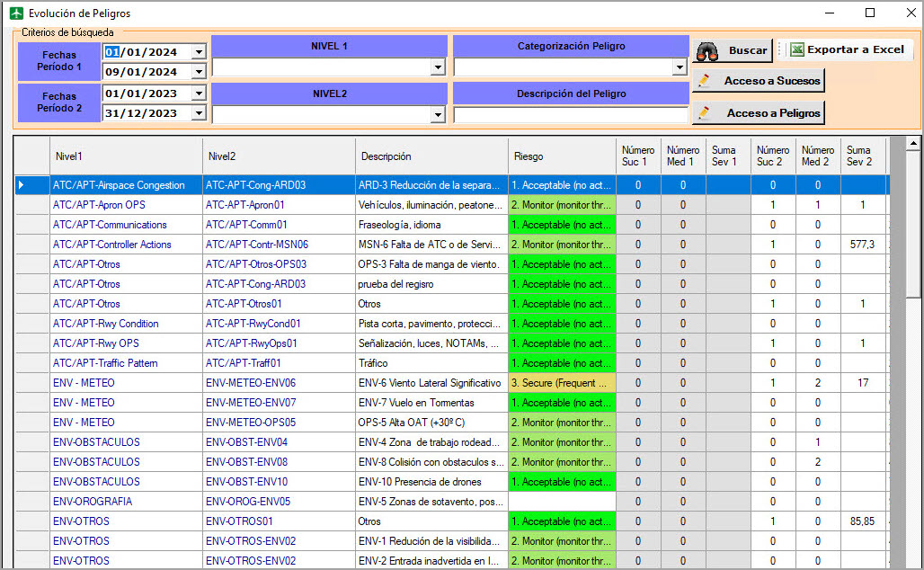Open date picker for 31/12/2023 field

pyautogui.click(x=199, y=113)
